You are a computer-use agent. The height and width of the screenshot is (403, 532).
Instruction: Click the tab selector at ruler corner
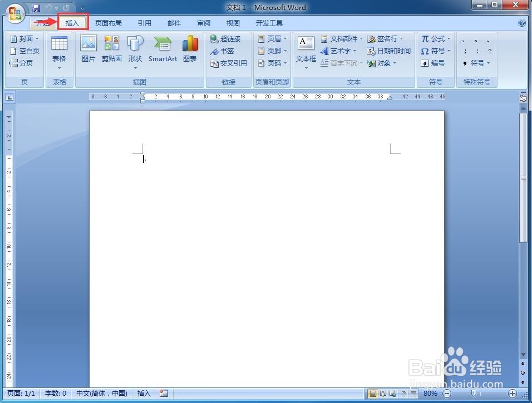click(x=9, y=98)
